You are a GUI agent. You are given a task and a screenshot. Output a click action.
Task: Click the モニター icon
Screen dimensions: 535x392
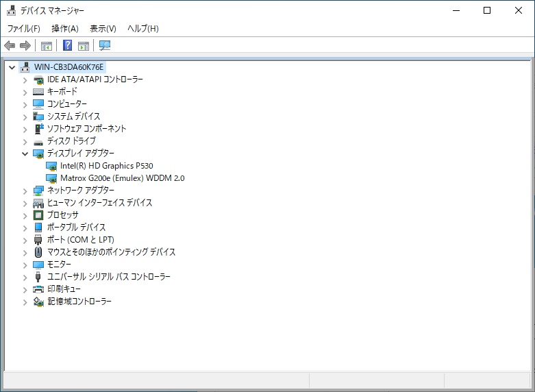click(x=38, y=265)
